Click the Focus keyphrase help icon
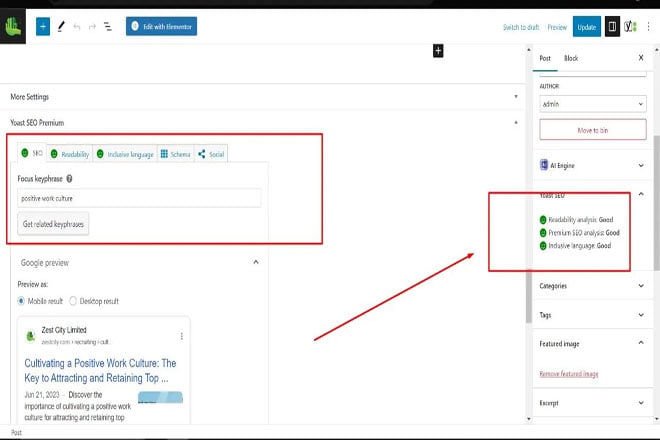Image resolution: width=660 pixels, height=440 pixels. pyautogui.click(x=69, y=179)
